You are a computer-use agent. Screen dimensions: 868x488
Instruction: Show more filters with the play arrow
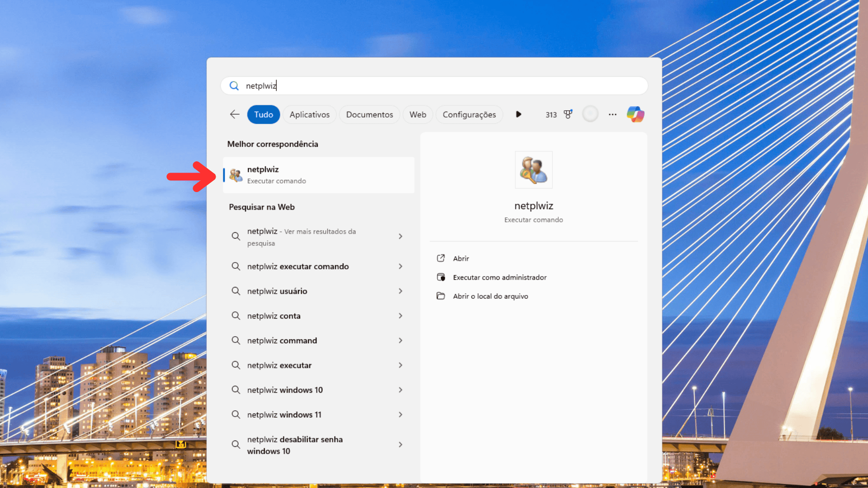coord(519,114)
